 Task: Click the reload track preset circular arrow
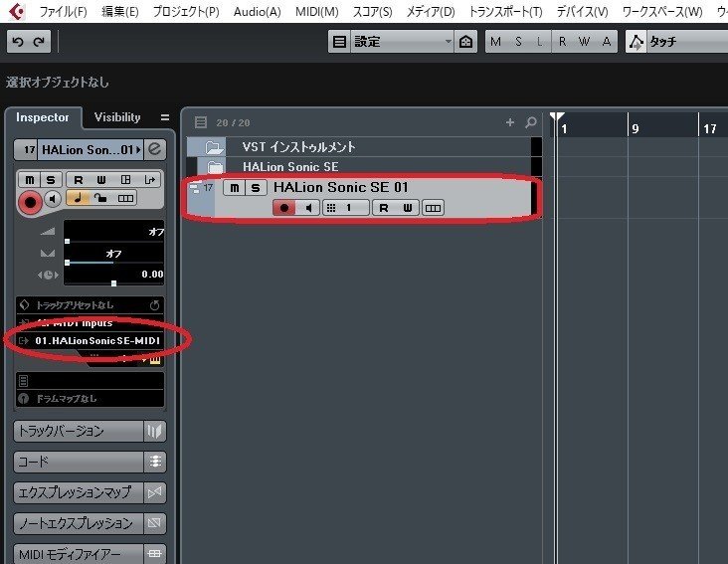coord(154,305)
